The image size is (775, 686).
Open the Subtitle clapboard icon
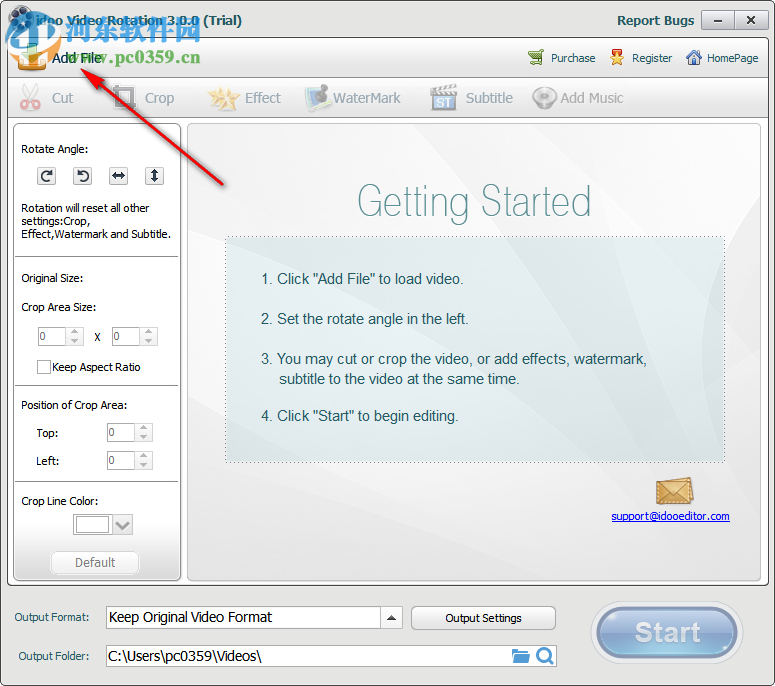(443, 97)
